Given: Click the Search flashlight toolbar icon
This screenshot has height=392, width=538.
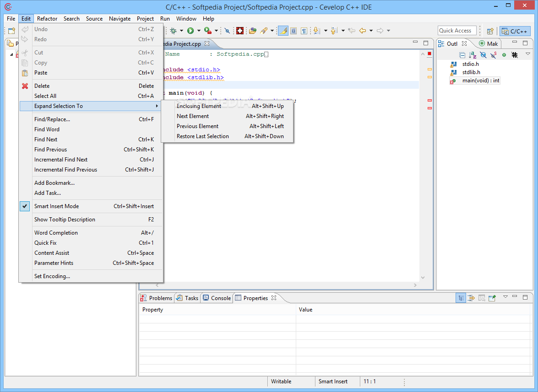Looking at the screenshot, I should (x=264, y=31).
